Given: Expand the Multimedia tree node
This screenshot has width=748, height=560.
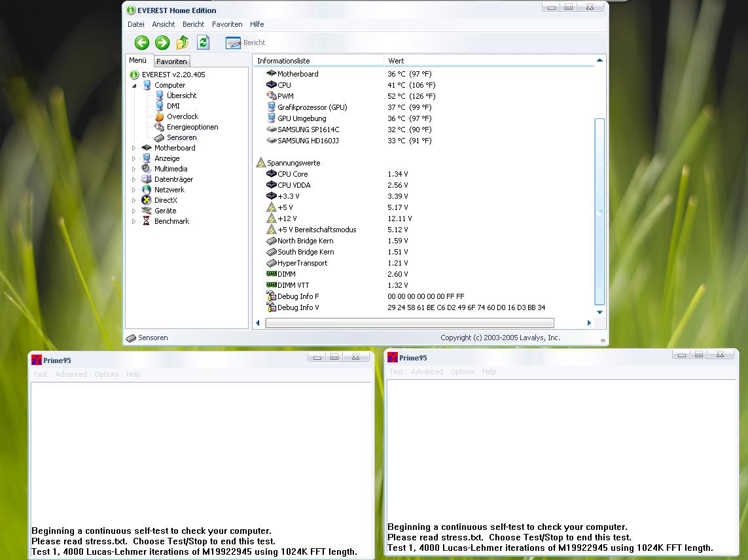Looking at the screenshot, I should pos(134,169).
